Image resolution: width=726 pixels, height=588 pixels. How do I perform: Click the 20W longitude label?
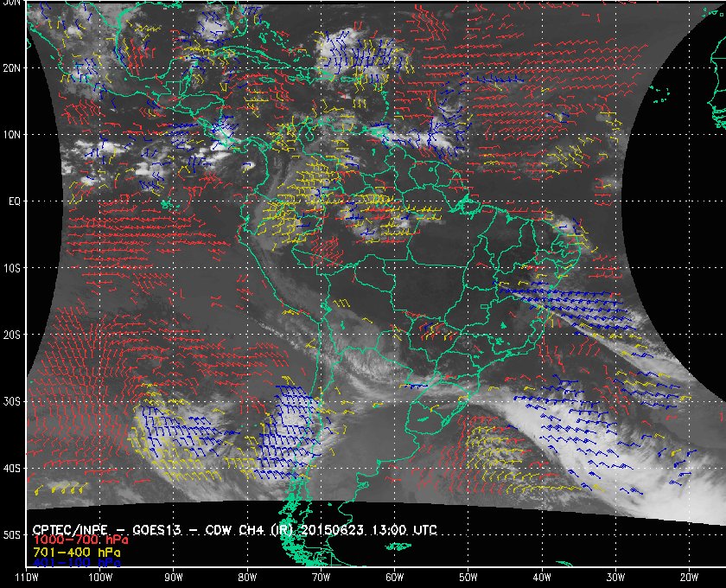tap(689, 578)
